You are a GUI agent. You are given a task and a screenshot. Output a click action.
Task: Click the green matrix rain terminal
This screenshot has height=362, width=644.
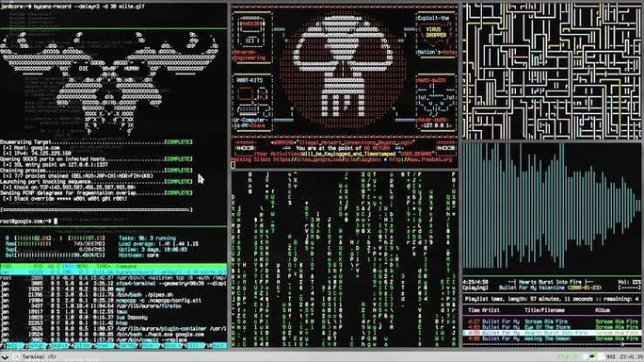(x=345, y=258)
